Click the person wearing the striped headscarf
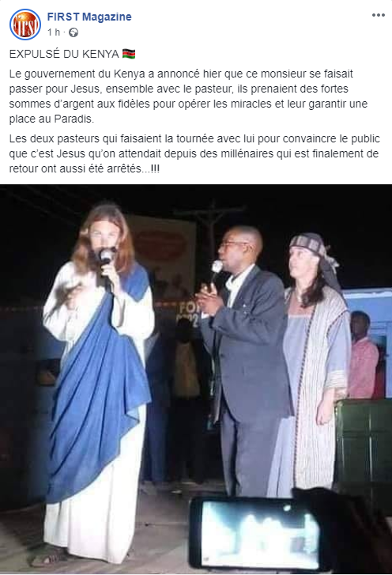392x575 pixels. click(311, 363)
